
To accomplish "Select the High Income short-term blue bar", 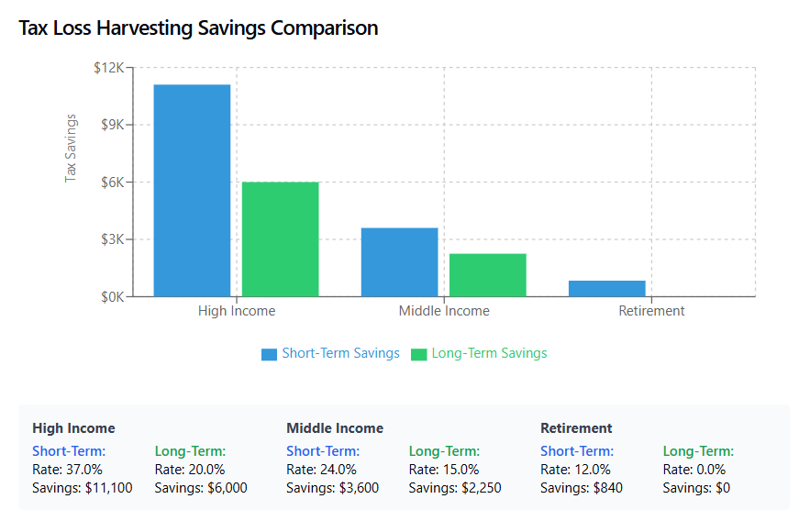I will [x=192, y=190].
